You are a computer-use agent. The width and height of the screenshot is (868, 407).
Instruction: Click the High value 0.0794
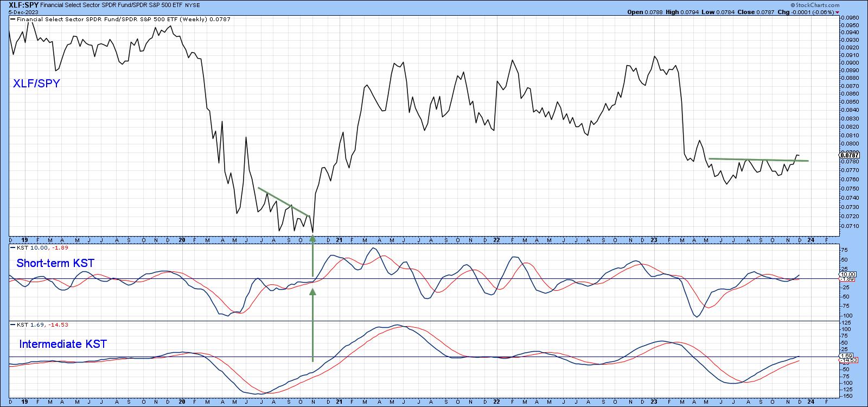click(x=690, y=12)
